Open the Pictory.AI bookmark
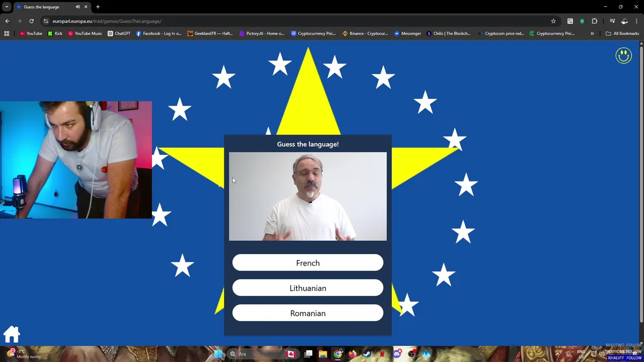The width and height of the screenshot is (644, 362). tap(262, 33)
